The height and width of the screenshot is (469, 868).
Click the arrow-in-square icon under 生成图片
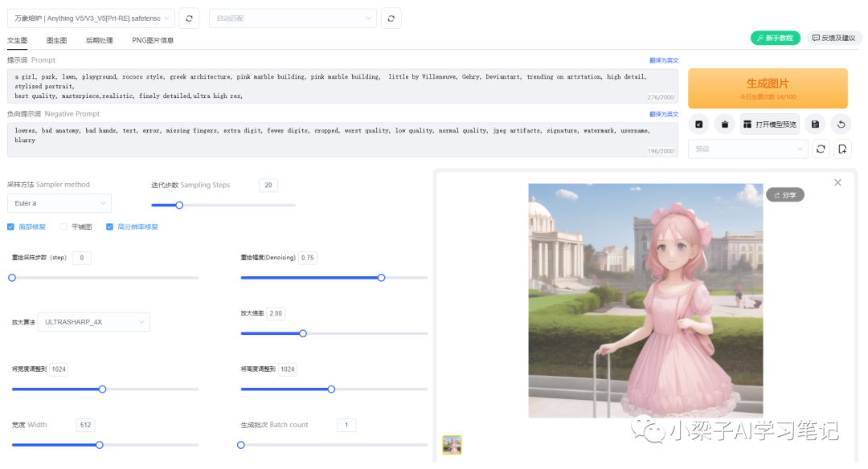(699, 124)
